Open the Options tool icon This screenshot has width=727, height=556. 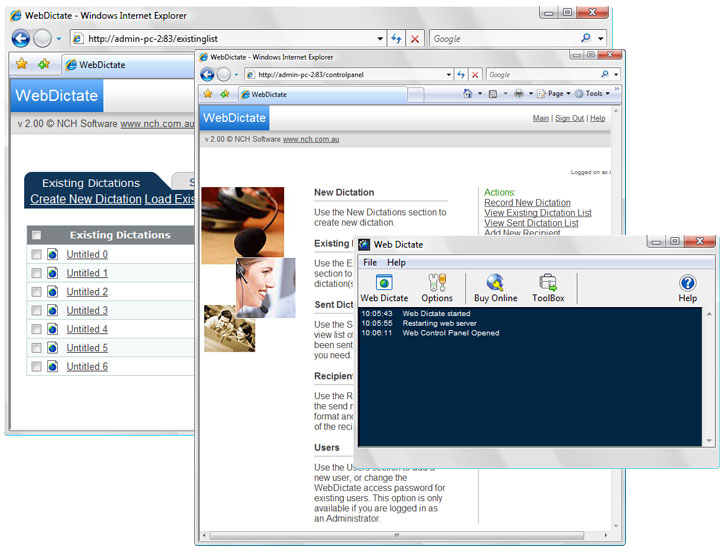pos(437,288)
